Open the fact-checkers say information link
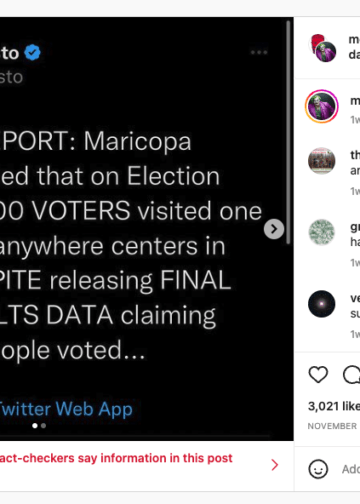This screenshot has width=360, height=504. (116, 458)
